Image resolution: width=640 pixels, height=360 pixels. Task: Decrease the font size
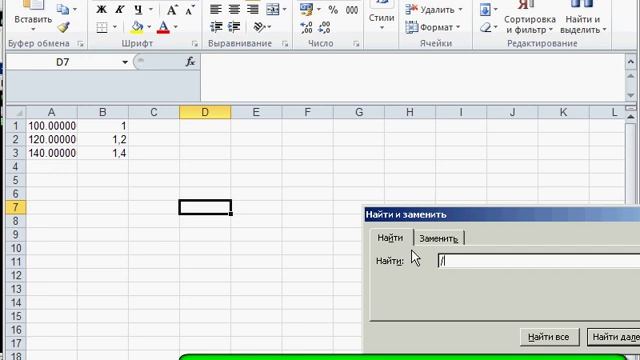190,10
